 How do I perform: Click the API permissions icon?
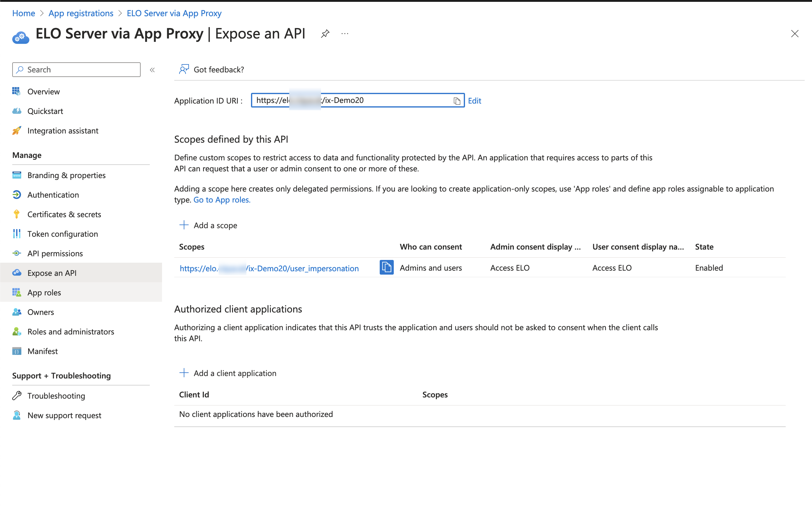(x=17, y=253)
